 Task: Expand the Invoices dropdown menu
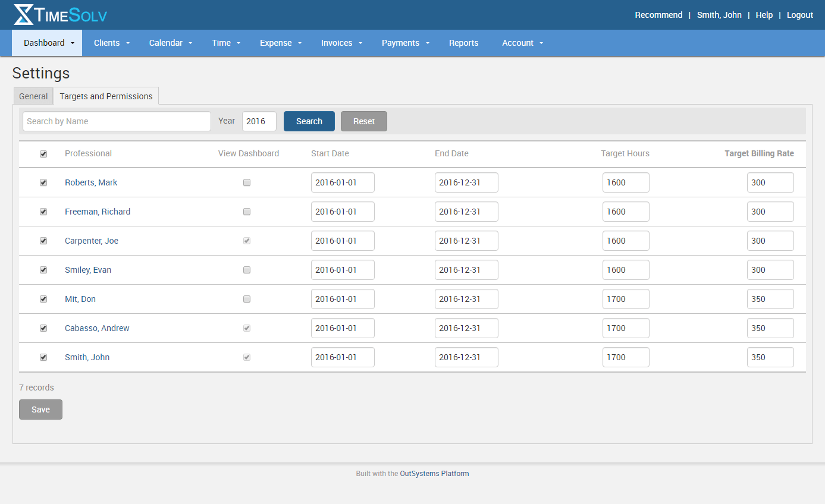(341, 43)
